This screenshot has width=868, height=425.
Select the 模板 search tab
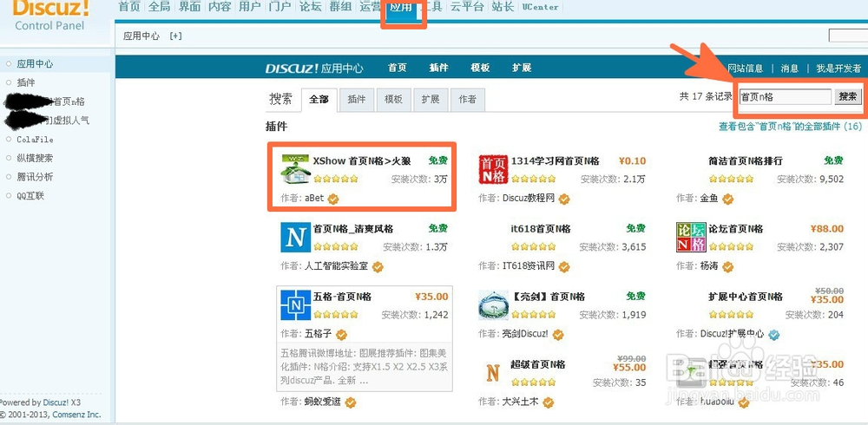point(393,100)
